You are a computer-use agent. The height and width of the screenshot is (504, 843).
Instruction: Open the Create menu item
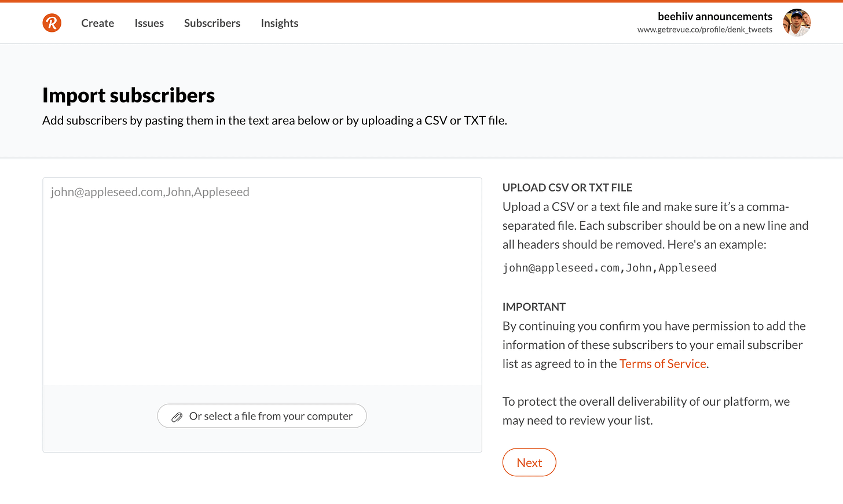pyautogui.click(x=98, y=23)
